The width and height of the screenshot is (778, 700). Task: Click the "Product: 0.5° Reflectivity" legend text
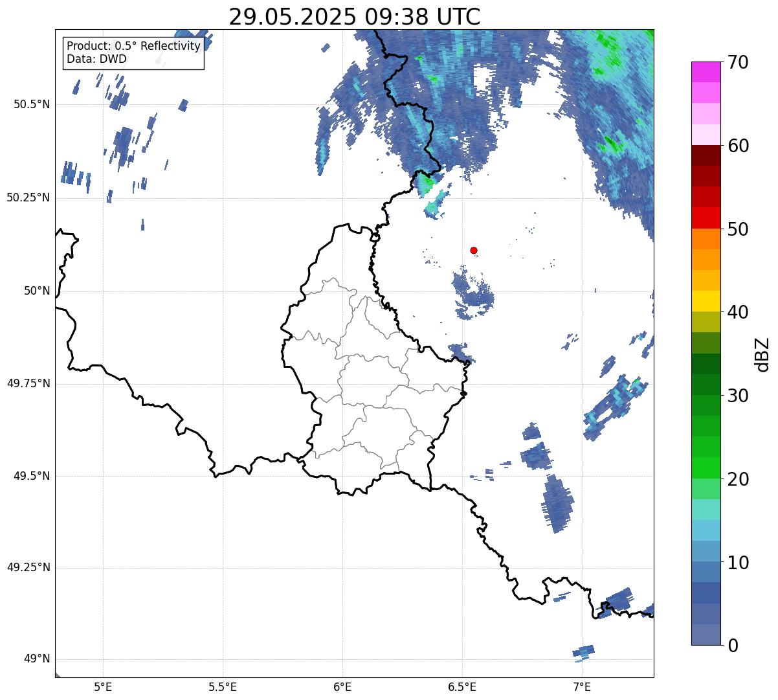tap(134, 47)
